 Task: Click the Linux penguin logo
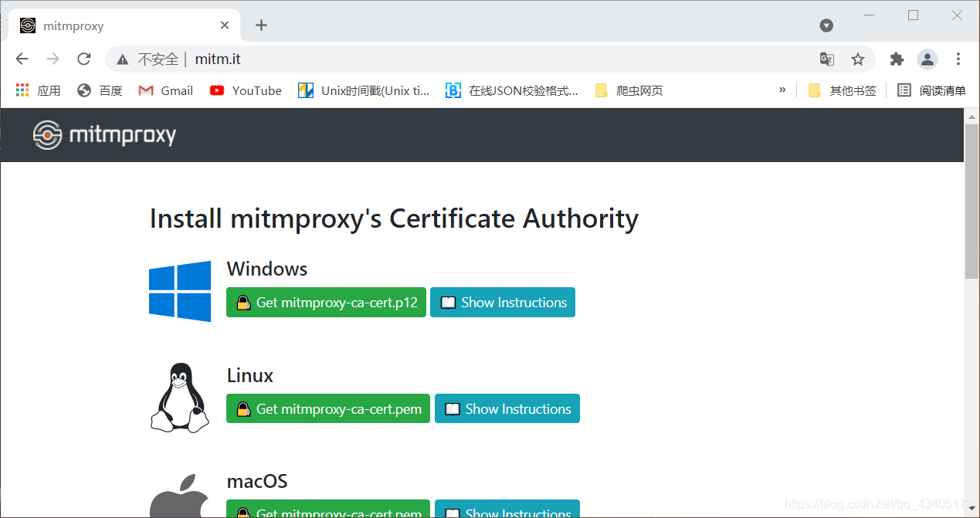(179, 397)
